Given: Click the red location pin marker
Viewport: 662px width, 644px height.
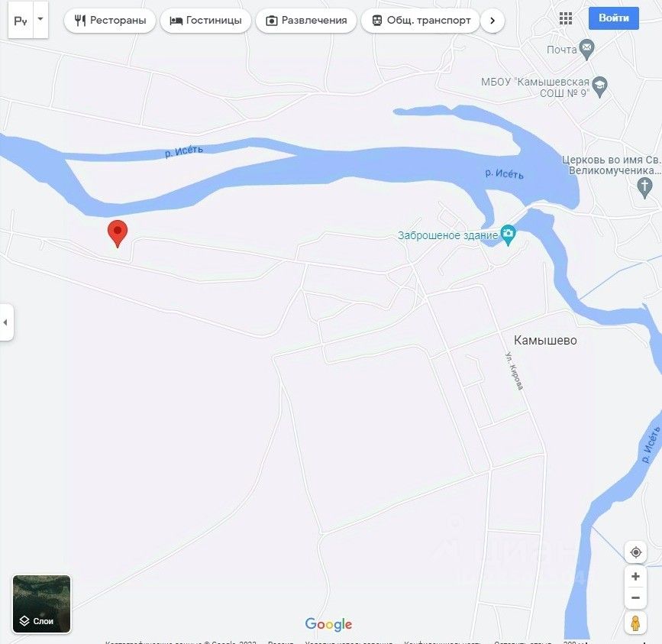Looking at the screenshot, I should pyautogui.click(x=118, y=234).
